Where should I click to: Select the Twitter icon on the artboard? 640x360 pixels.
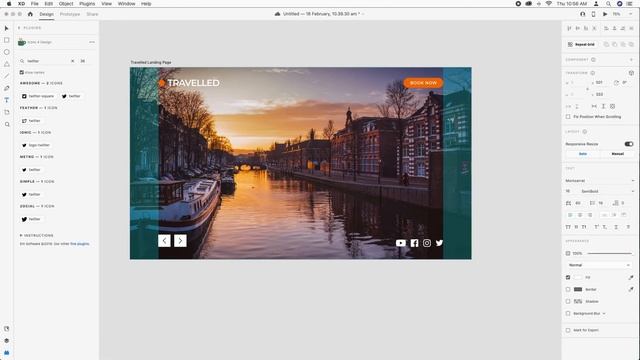click(x=439, y=243)
